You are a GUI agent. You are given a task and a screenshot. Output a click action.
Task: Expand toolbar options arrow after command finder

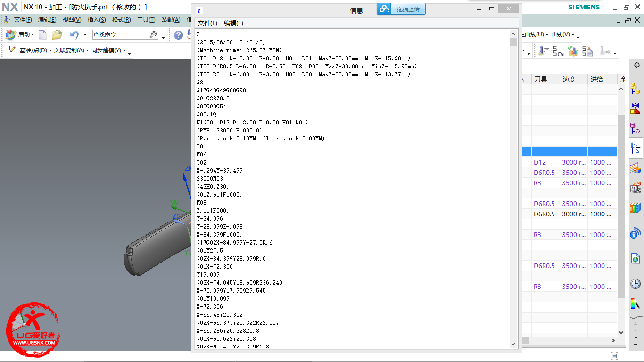164,37
